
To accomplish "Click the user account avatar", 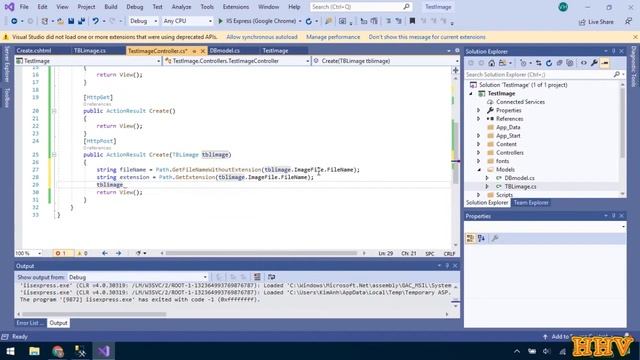I will (563, 7).
